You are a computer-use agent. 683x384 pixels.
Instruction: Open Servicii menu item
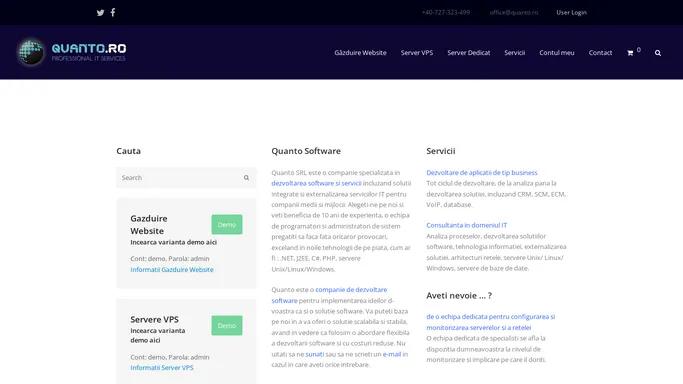(514, 53)
